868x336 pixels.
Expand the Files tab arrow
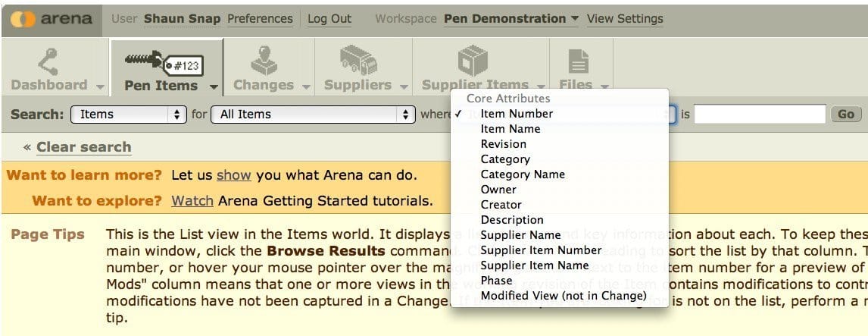point(604,87)
